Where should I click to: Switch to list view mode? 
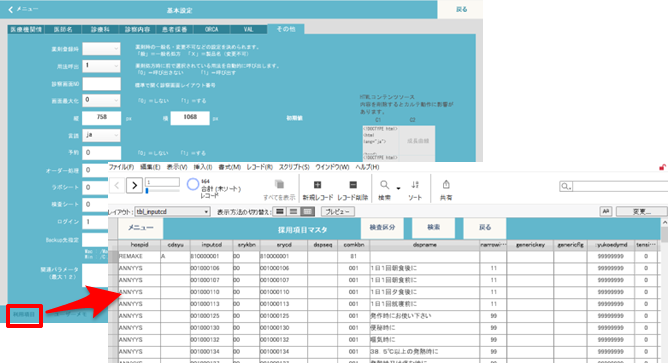(x=293, y=211)
